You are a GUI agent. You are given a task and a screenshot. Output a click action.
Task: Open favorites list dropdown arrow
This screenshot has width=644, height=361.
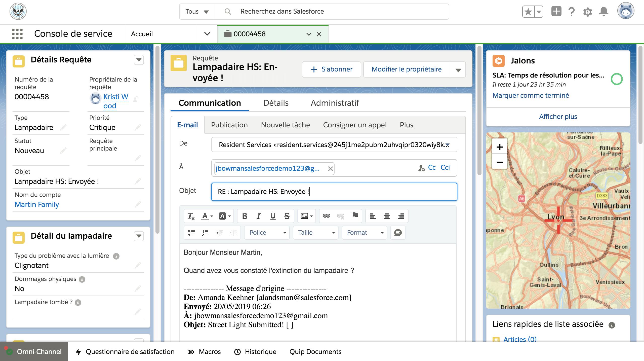[539, 12]
